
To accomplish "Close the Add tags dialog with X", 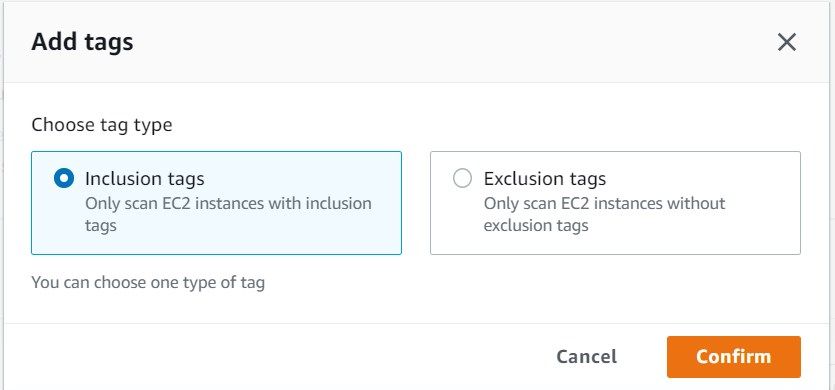I will click(x=787, y=42).
